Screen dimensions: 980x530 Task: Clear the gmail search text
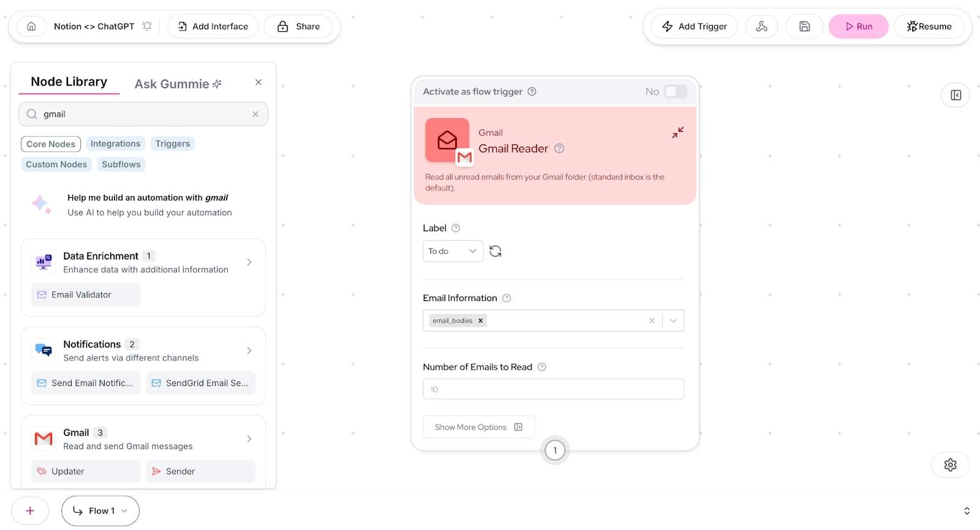pyautogui.click(x=255, y=114)
